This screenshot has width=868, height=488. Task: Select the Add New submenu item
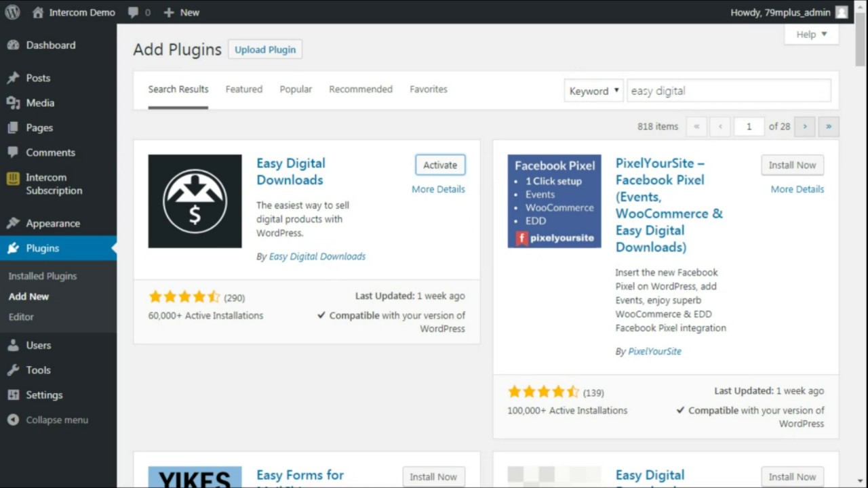point(28,296)
